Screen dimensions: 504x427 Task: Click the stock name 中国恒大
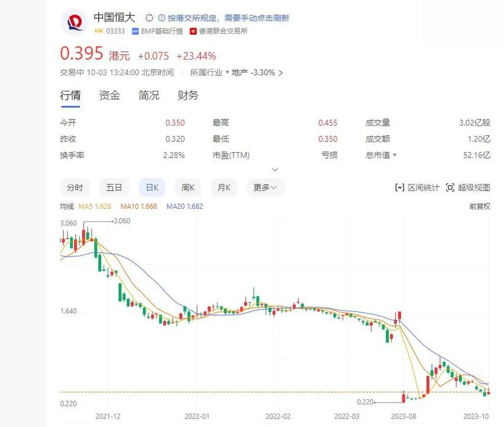pyautogui.click(x=115, y=17)
